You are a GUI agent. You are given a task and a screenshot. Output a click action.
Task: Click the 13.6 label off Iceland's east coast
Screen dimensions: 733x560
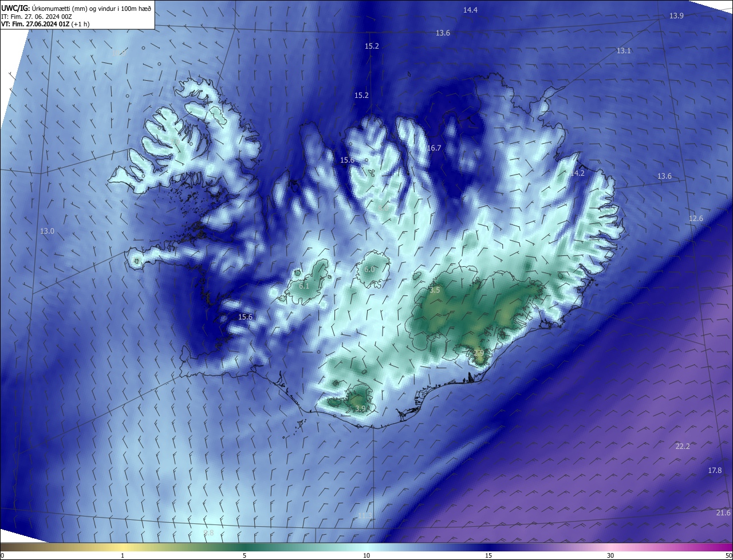[664, 176]
